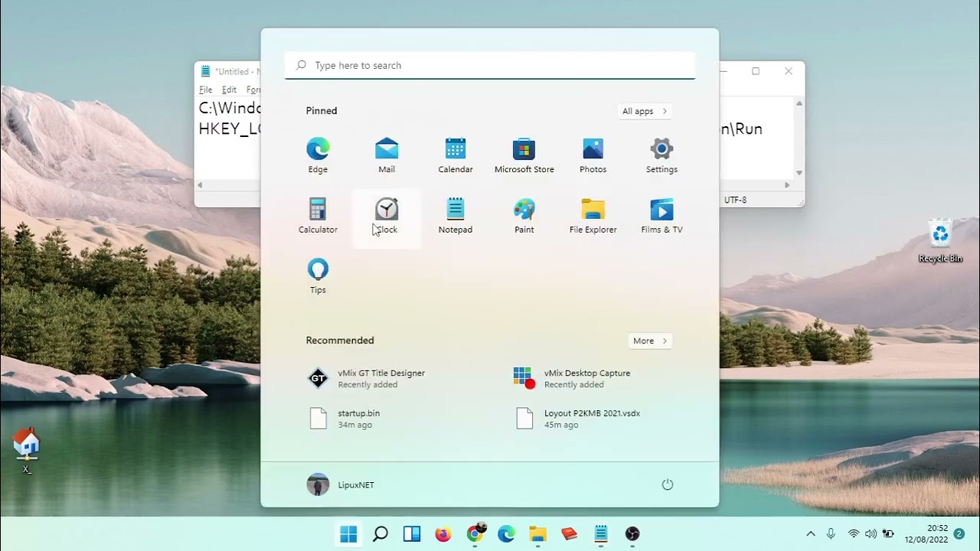
Task: Show All apps list
Action: pyautogui.click(x=645, y=111)
